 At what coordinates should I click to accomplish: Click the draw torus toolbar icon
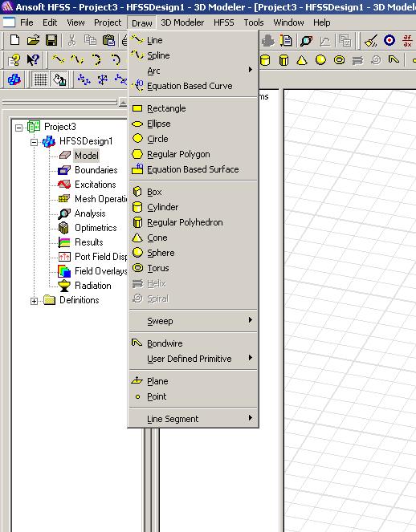point(339,60)
